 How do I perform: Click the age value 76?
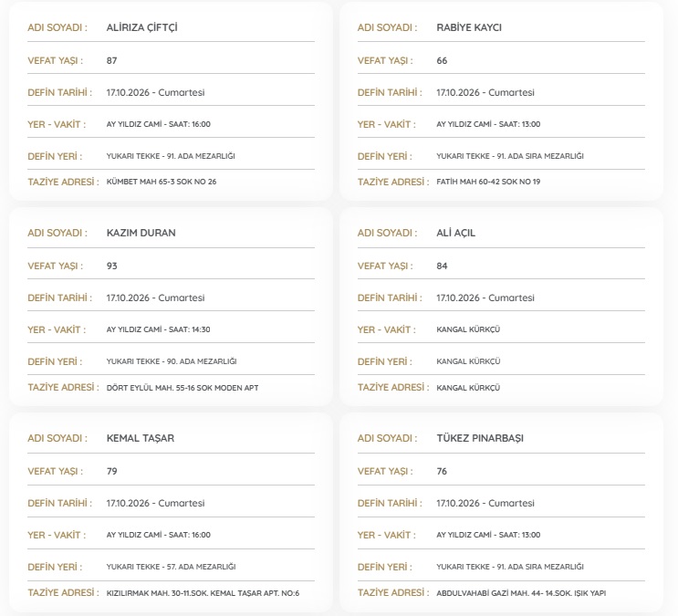pos(442,471)
